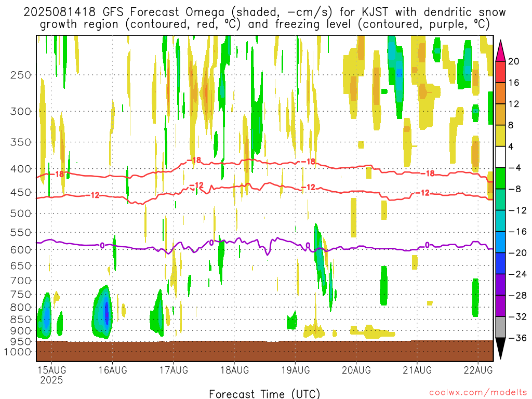Click the 500 pressure level label
Viewport: 532px width, 399px height.
coord(21,214)
